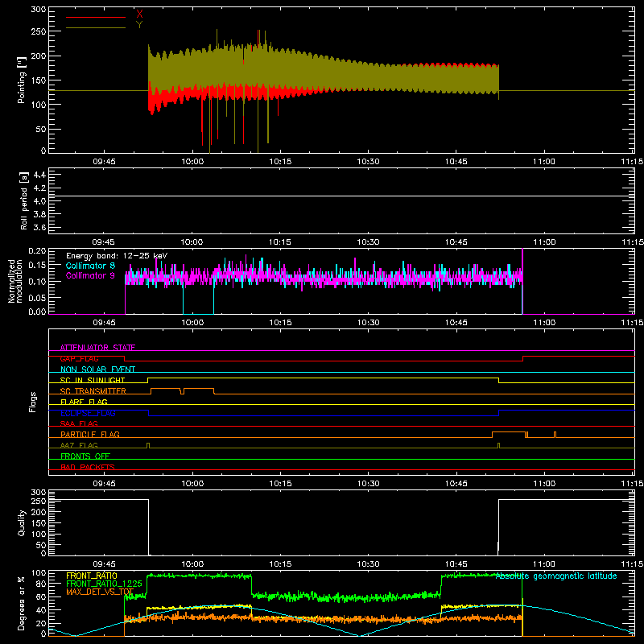This screenshot has width=644, height=644.
Task: Click the white roll period trace line
Action: 341,196
